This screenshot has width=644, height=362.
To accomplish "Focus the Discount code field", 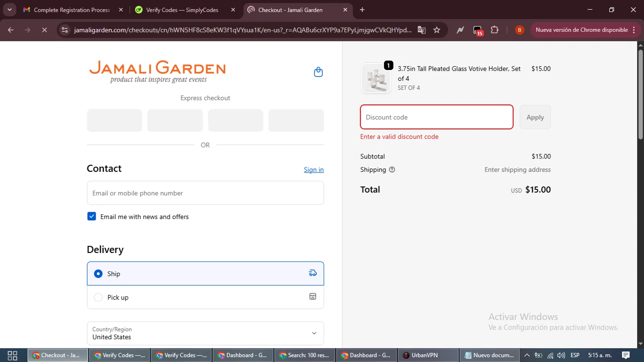I will pos(437,117).
